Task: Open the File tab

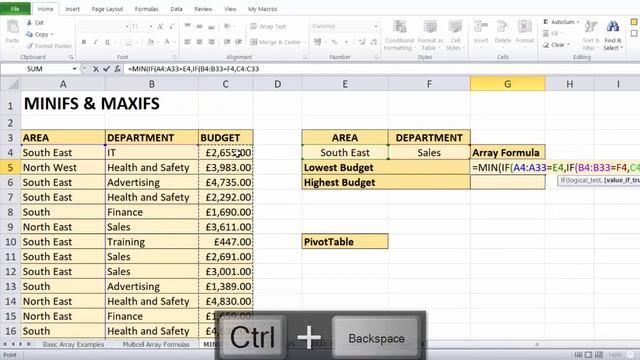Action: 15,9
